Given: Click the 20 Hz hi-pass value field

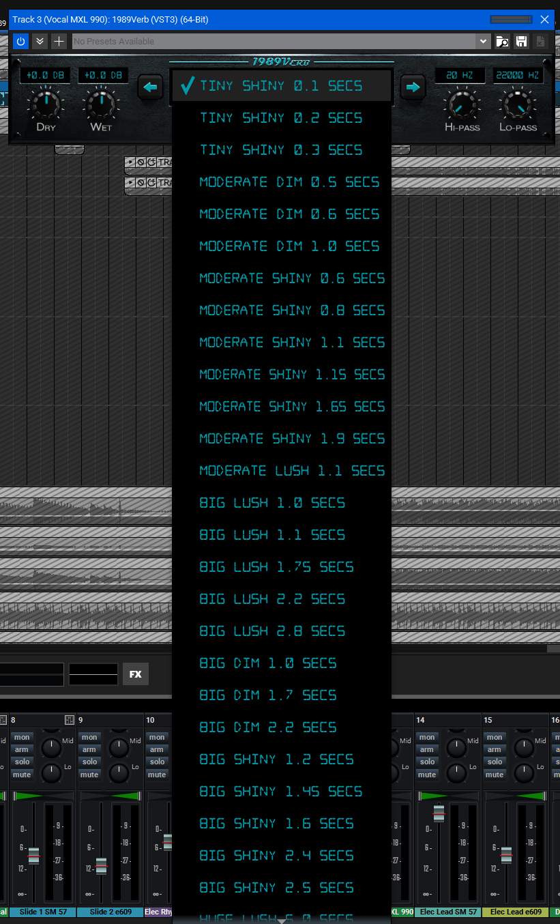Looking at the screenshot, I should [460, 75].
